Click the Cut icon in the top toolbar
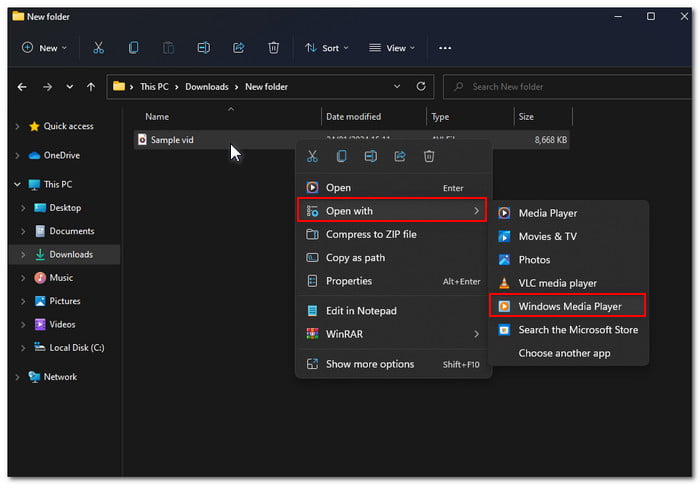The width and height of the screenshot is (700, 485). click(x=98, y=48)
